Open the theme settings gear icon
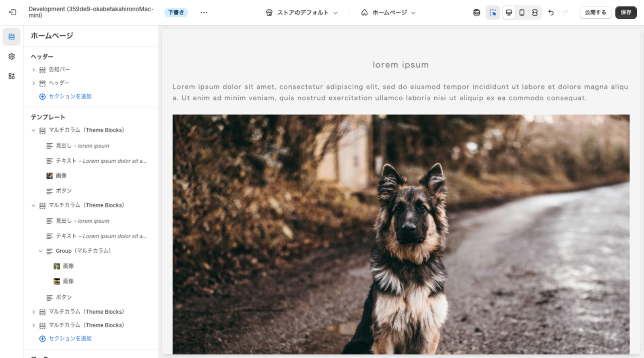This screenshot has height=358, width=644. [12, 56]
